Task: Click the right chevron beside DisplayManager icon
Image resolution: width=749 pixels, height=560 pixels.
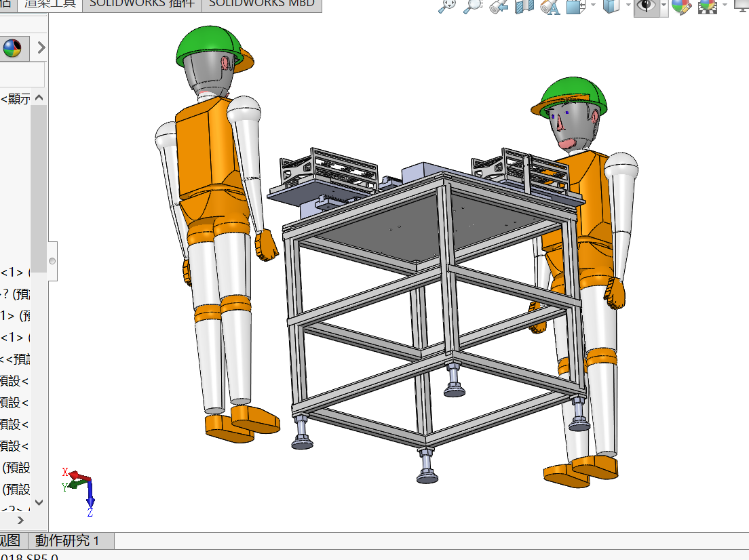Action: [x=41, y=47]
